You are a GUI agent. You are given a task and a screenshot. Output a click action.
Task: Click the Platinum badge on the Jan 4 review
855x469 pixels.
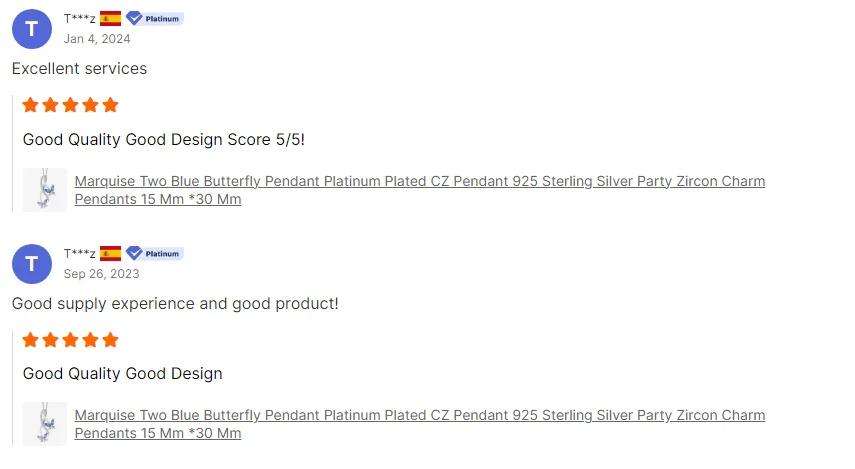pos(154,19)
